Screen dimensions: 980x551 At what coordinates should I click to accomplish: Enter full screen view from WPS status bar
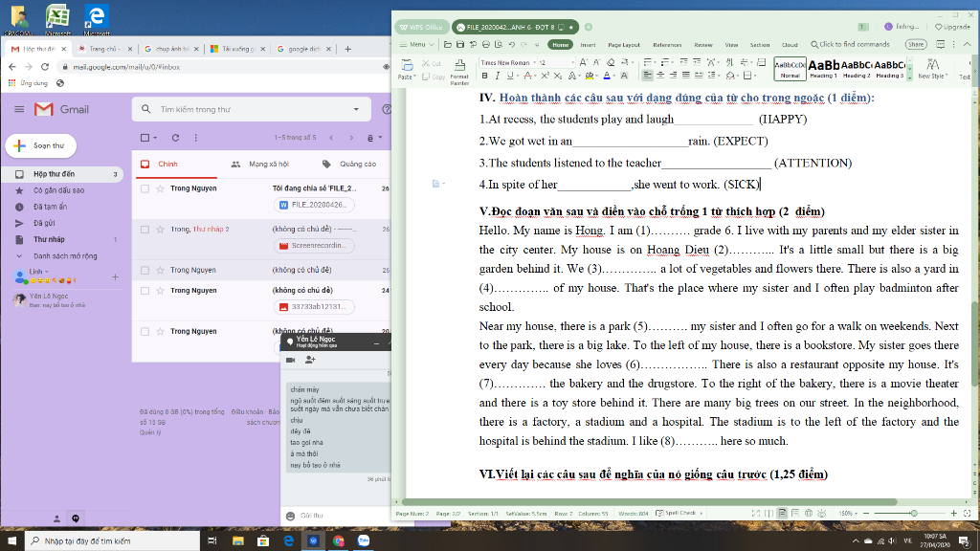point(756,513)
